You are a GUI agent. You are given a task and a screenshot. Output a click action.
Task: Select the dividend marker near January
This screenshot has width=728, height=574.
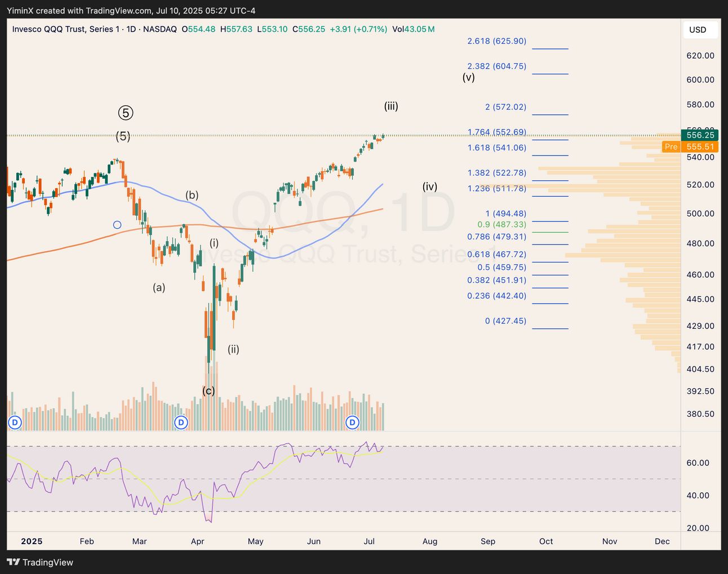tap(15, 422)
